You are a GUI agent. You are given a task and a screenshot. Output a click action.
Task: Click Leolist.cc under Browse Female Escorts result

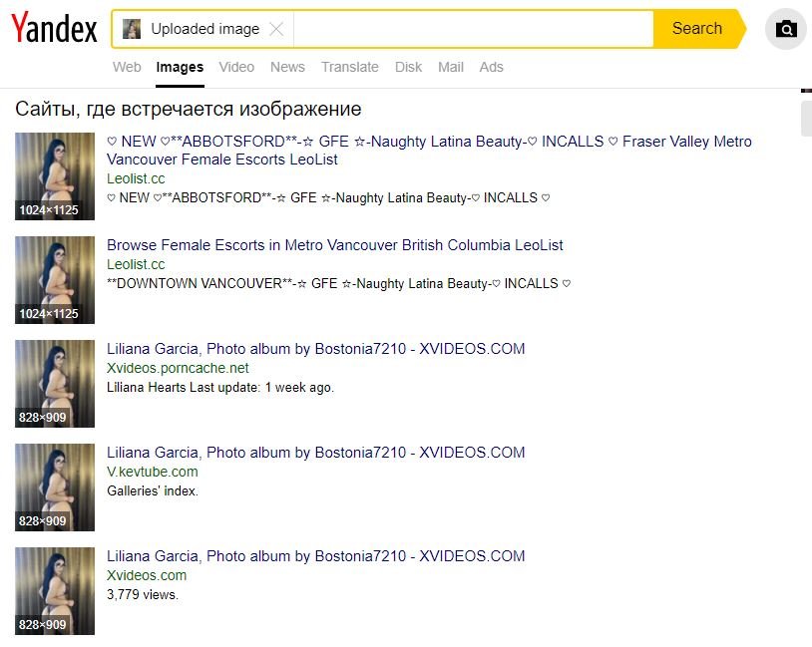tap(136, 264)
